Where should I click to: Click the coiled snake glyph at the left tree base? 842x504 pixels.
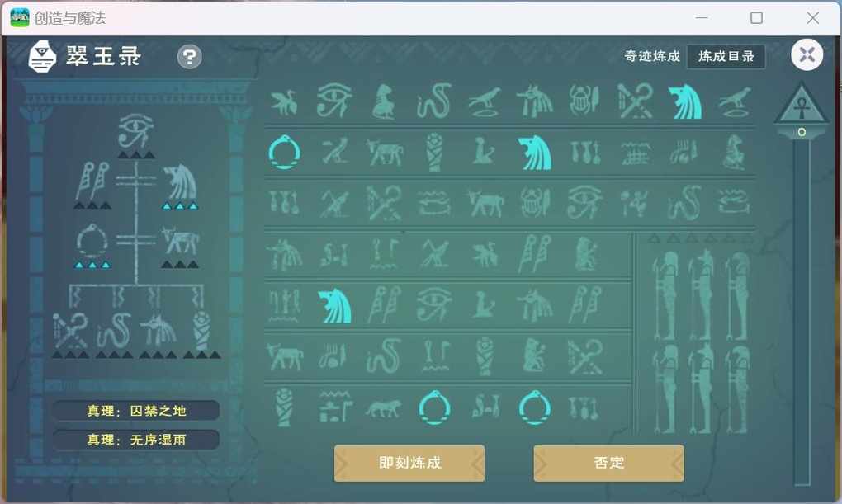(x=114, y=330)
